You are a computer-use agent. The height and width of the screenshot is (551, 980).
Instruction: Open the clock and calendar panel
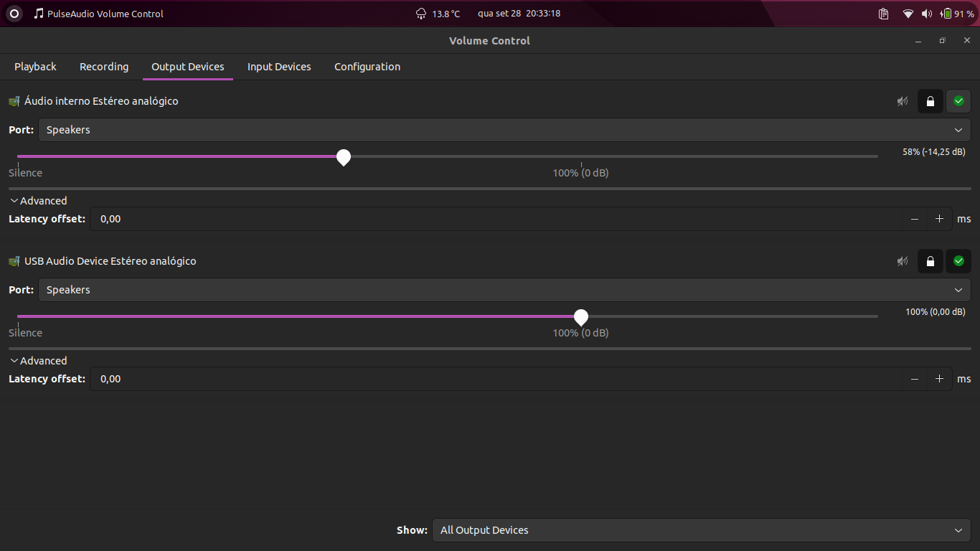[x=519, y=14]
